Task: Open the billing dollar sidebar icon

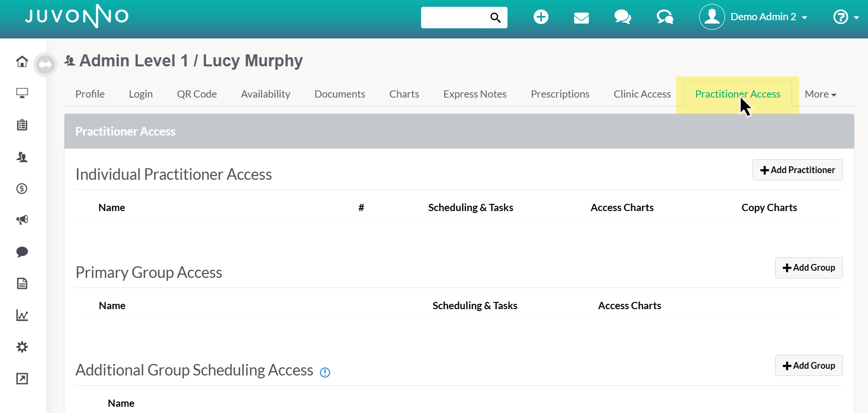Action: [22, 188]
